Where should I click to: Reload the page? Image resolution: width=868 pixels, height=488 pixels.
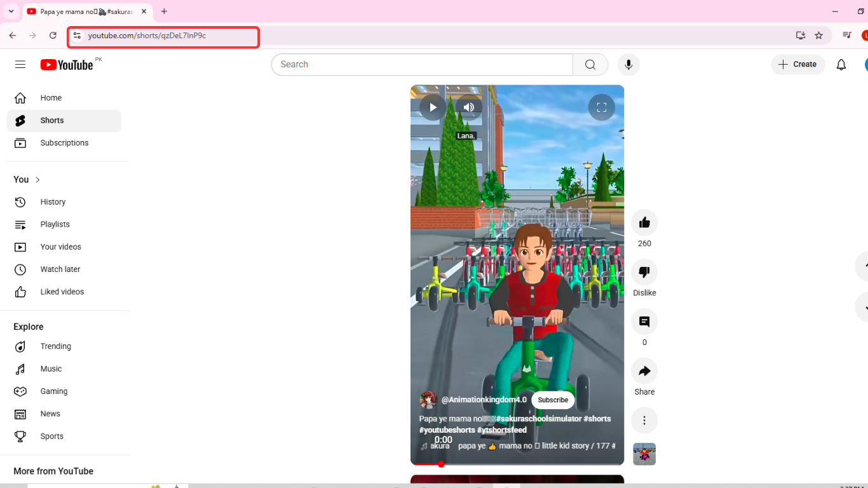click(x=53, y=36)
